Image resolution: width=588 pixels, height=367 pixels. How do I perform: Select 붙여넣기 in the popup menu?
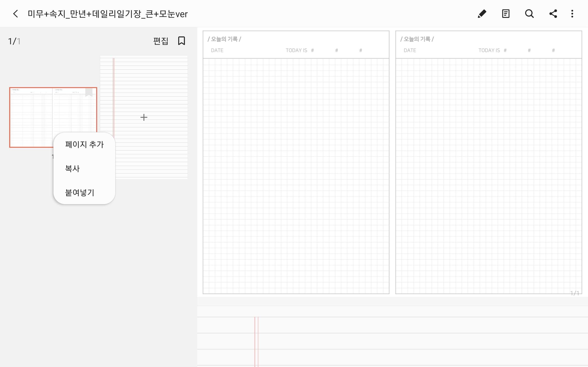tap(80, 192)
